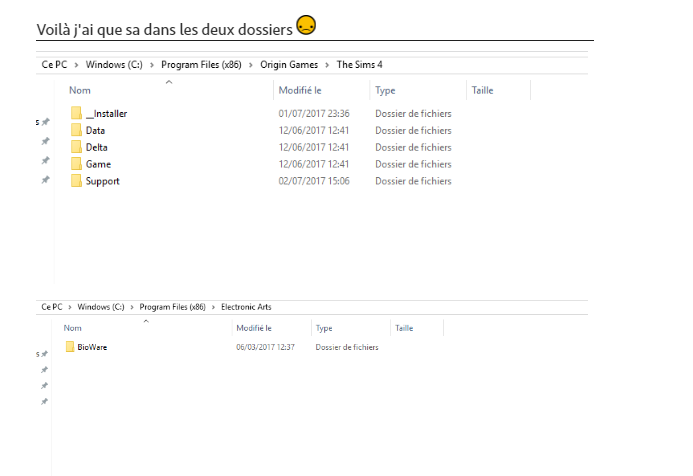Expand chevron after Origin Games in breadcrumb
The image size is (693, 476).
click(x=327, y=65)
